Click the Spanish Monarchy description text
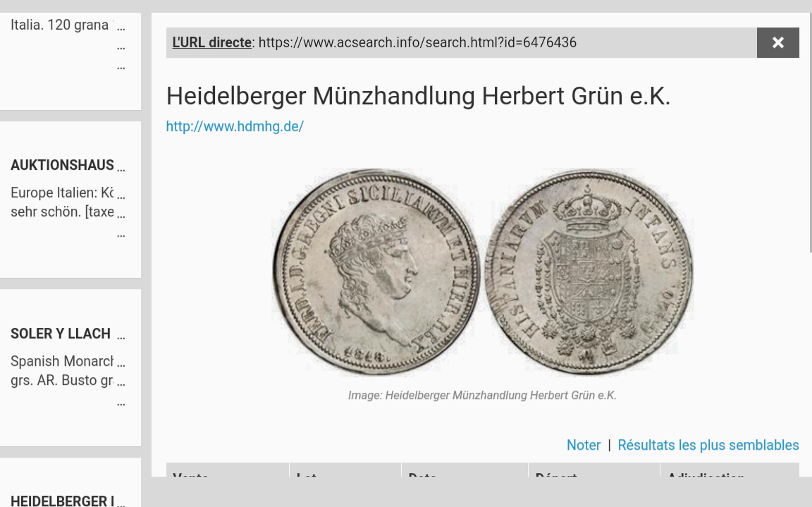812x507 pixels. pyautogui.click(x=62, y=370)
